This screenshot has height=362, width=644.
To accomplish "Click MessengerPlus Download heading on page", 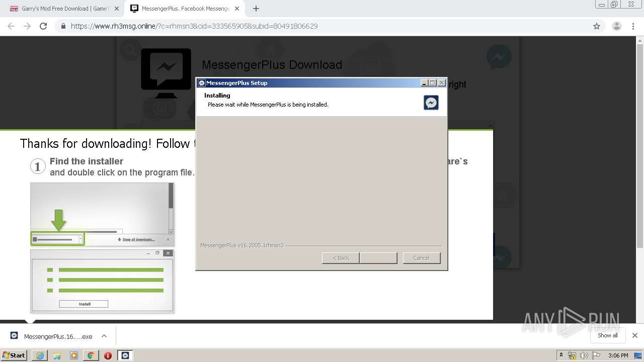I will pyautogui.click(x=272, y=65).
